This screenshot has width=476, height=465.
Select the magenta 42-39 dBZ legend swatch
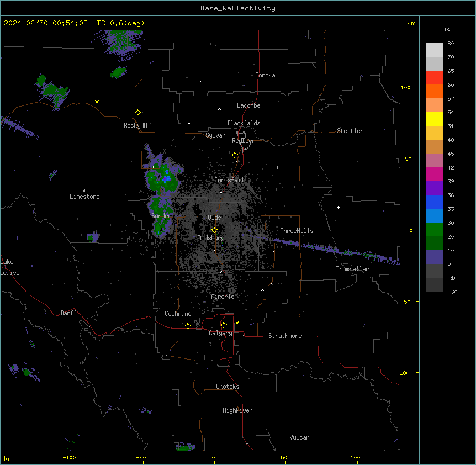coord(434,174)
